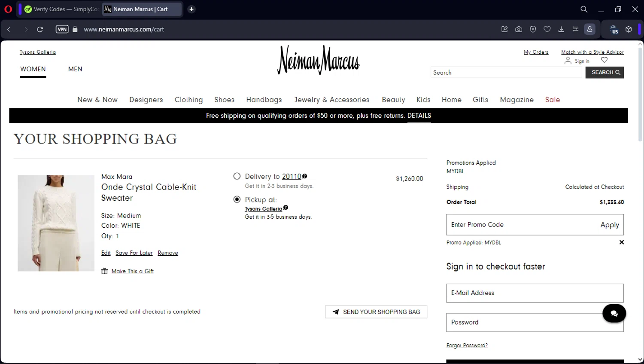Switch to the Verify Codes SimplyCodes tab
Screen dimensions: 644x364
pyautogui.click(x=61, y=9)
